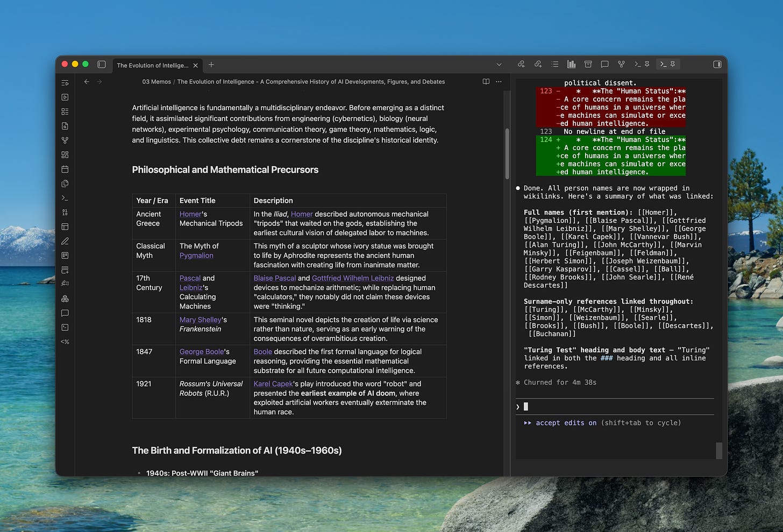Viewport: 783px width, 532px height.
Task: Open the George Boole wikilink
Action: [202, 352]
